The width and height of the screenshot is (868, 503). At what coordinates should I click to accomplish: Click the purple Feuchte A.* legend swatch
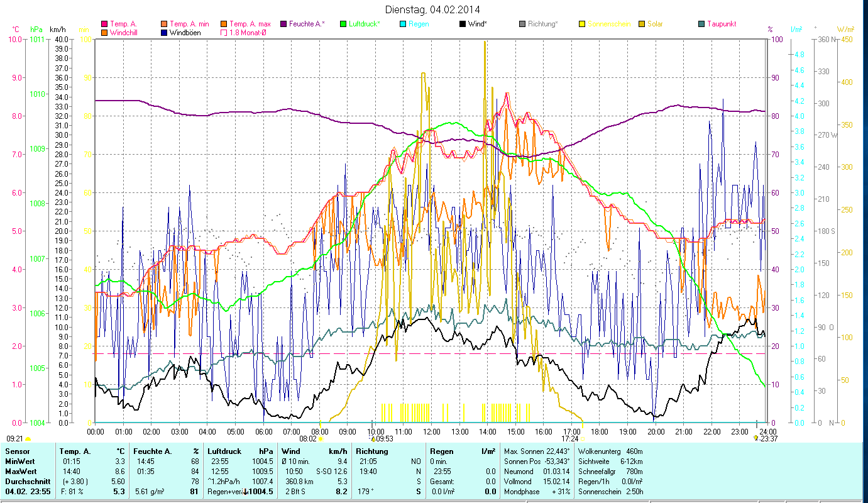[x=283, y=24]
